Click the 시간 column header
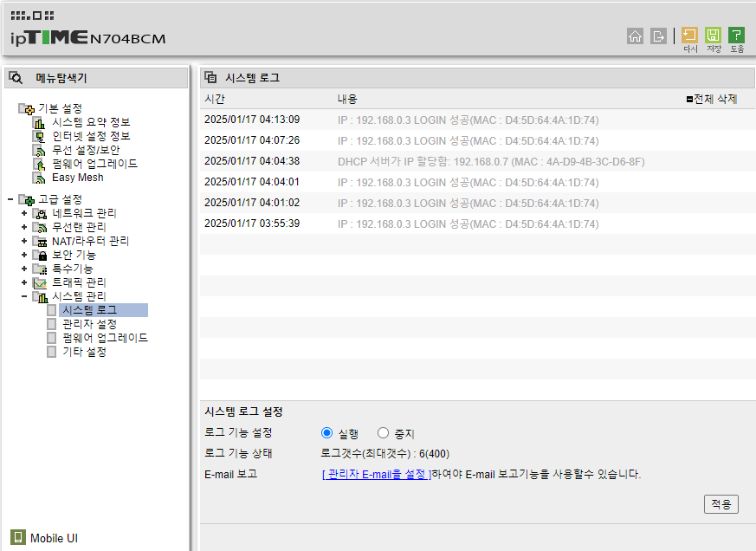756x551 pixels. pos(214,99)
